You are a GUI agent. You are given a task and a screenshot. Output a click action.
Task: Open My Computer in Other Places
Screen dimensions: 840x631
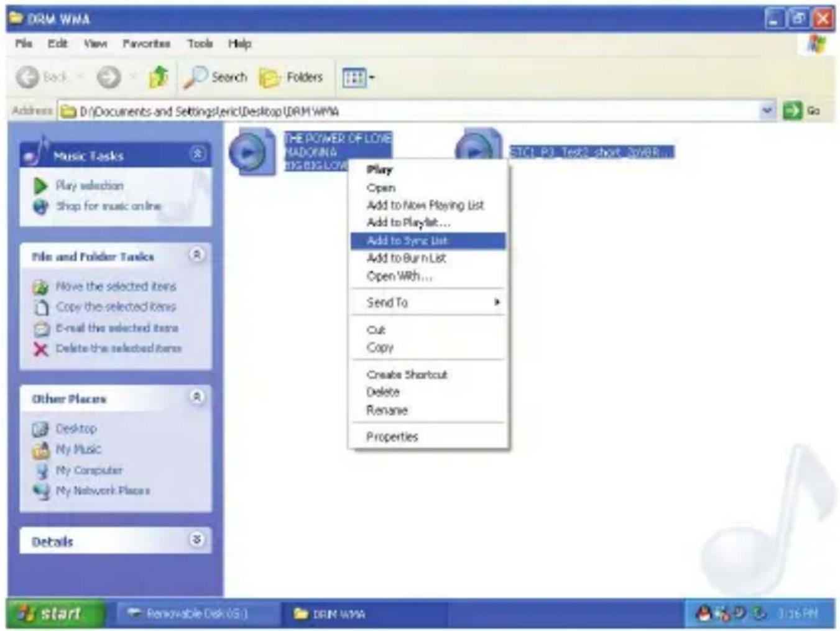click(x=89, y=470)
